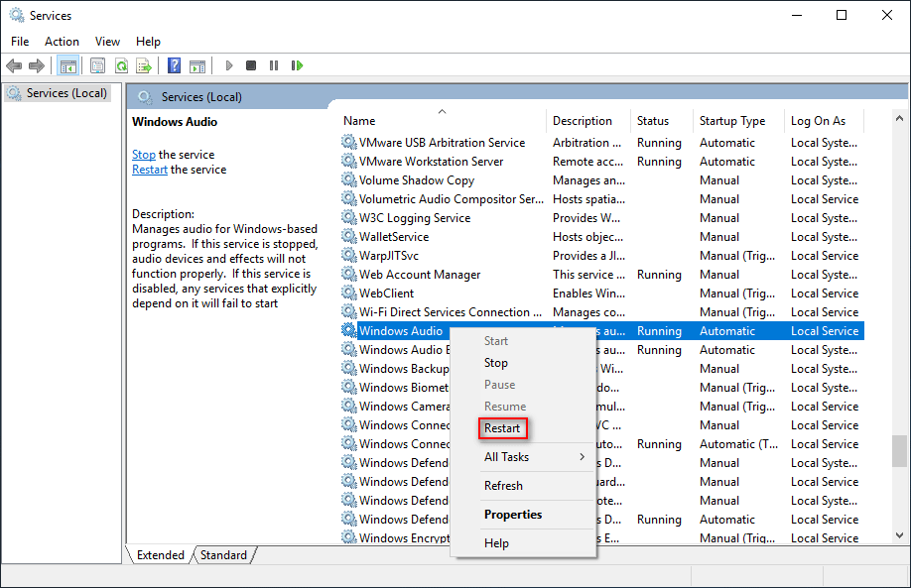Viewport: 911px width, 588px height.
Task: Click the Properties toolbar icon
Action: pos(97,65)
